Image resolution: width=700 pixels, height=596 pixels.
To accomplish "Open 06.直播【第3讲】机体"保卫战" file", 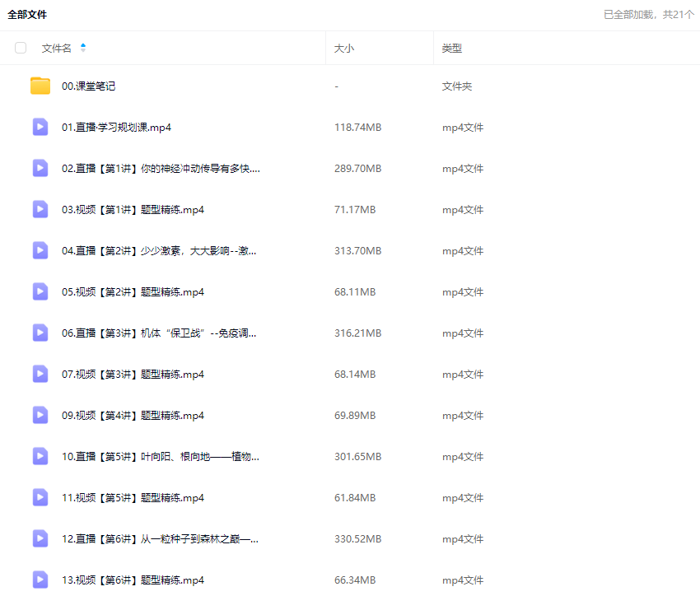I will point(159,333).
